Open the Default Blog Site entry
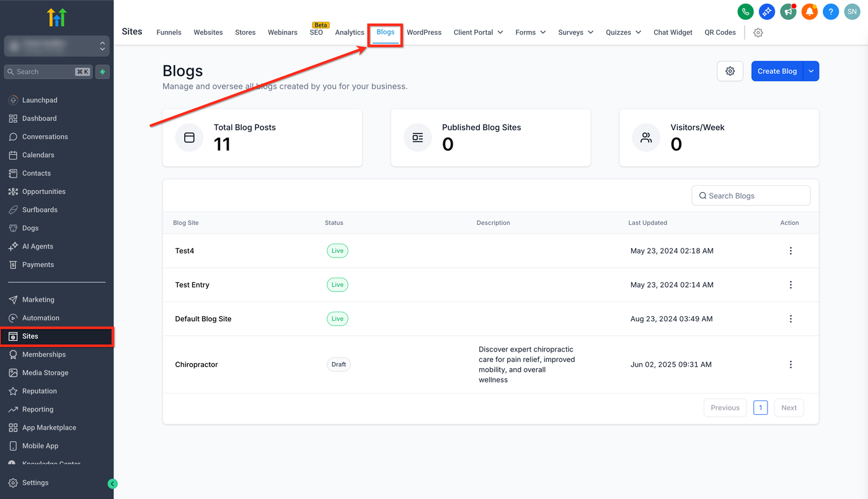Screen dimensions: 868x499 203,319
